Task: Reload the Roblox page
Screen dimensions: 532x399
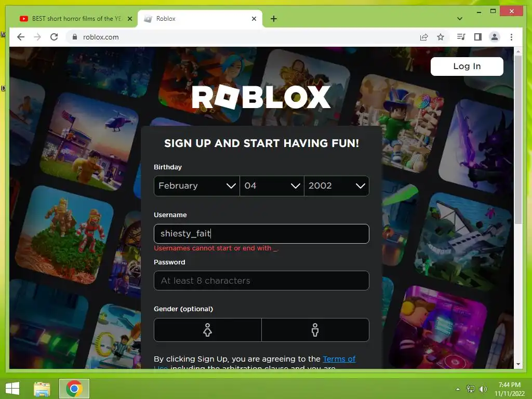Action: tap(54, 37)
